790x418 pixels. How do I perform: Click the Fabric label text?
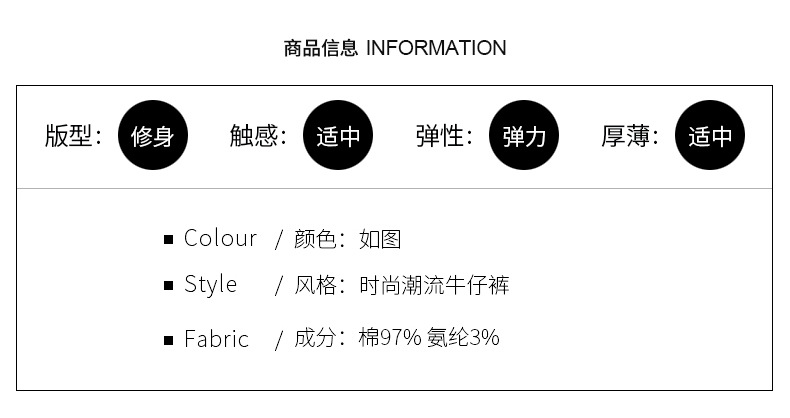click(x=216, y=339)
